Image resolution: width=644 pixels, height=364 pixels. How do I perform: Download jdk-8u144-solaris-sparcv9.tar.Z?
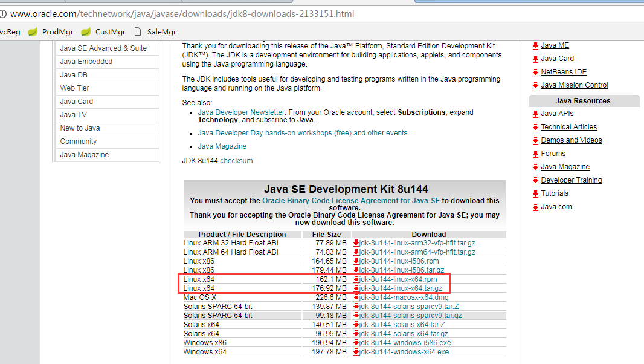[x=409, y=307]
